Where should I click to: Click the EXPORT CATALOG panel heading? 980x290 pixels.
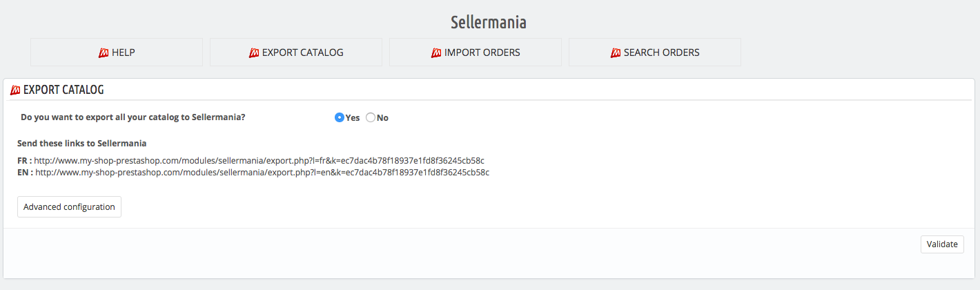(63, 90)
